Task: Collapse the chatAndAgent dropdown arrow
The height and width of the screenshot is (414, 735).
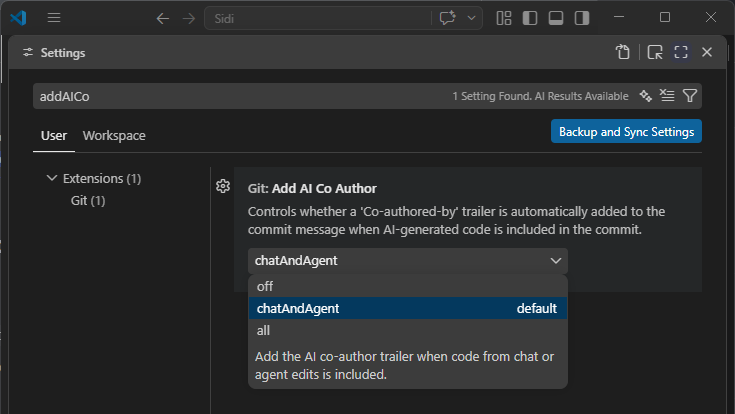Action: 555,261
